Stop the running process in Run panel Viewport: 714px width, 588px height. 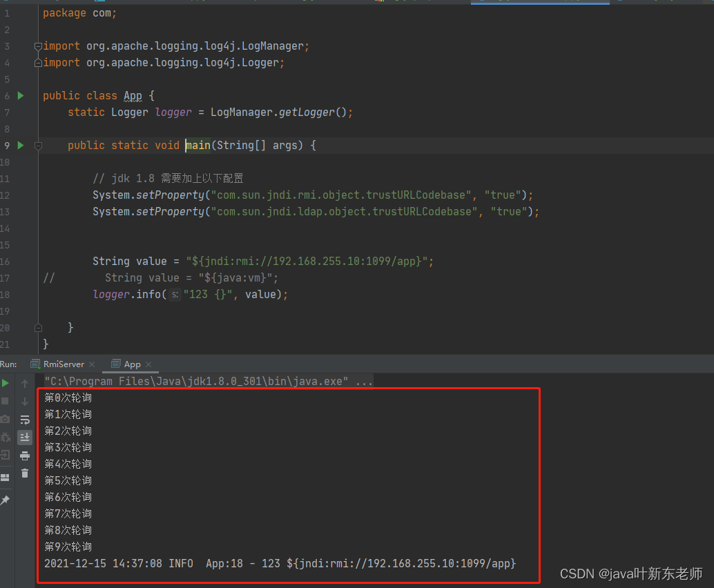(5, 401)
